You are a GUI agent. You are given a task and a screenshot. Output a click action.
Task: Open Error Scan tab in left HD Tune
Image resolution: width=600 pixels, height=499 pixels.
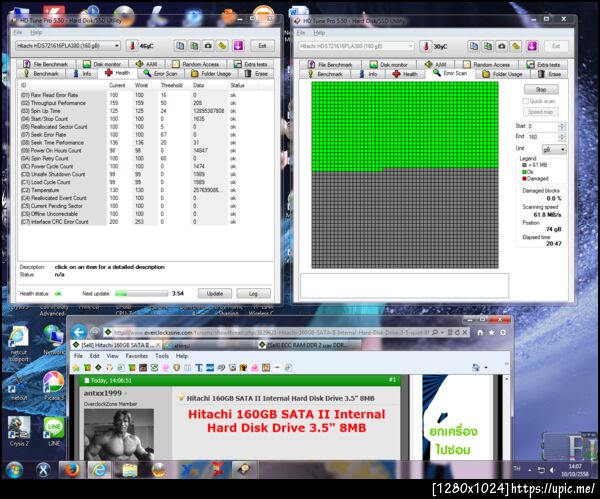(x=161, y=73)
